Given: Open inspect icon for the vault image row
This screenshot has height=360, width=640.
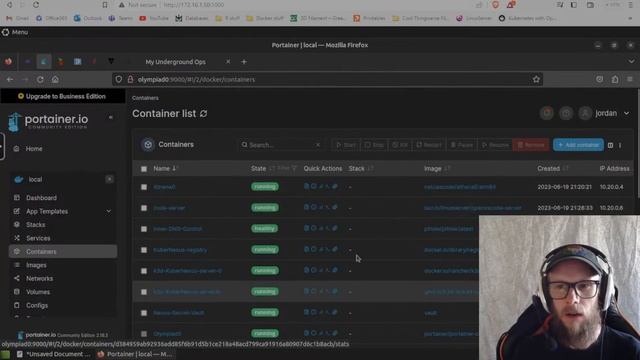Looking at the screenshot, I should point(313,312).
